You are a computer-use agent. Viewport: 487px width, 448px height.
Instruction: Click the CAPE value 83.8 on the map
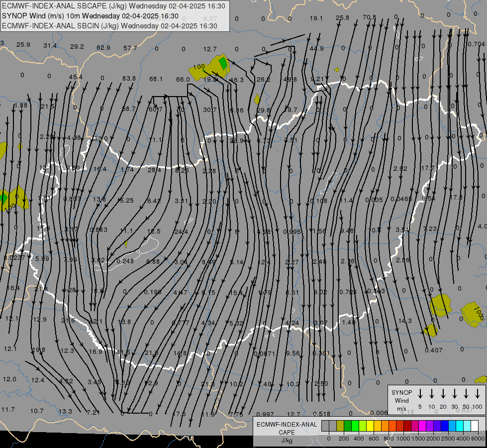tap(129, 78)
